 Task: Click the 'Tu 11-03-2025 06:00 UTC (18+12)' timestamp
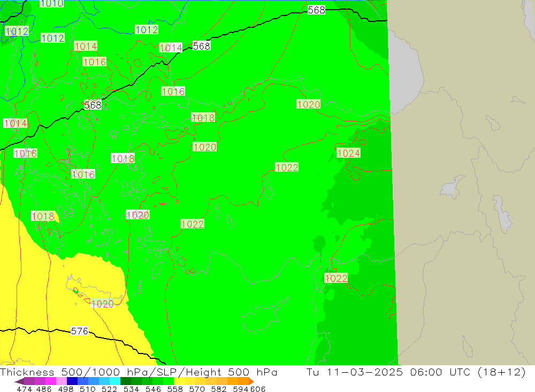pyautogui.click(x=416, y=372)
